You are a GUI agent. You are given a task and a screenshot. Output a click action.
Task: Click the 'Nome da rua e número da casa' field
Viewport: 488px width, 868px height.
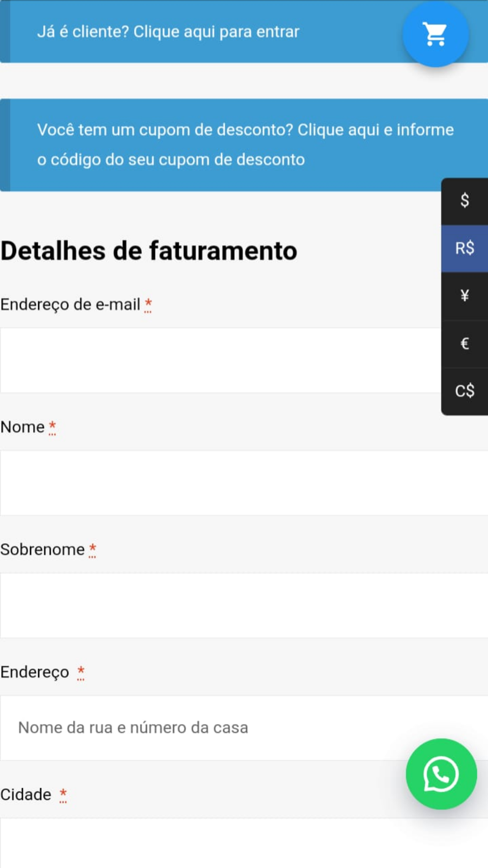[244, 728]
